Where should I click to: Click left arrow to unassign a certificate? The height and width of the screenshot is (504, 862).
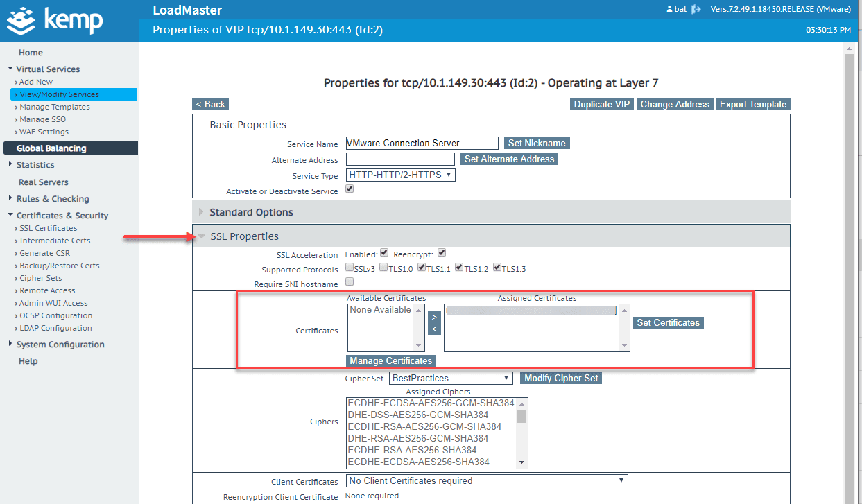[x=433, y=329]
